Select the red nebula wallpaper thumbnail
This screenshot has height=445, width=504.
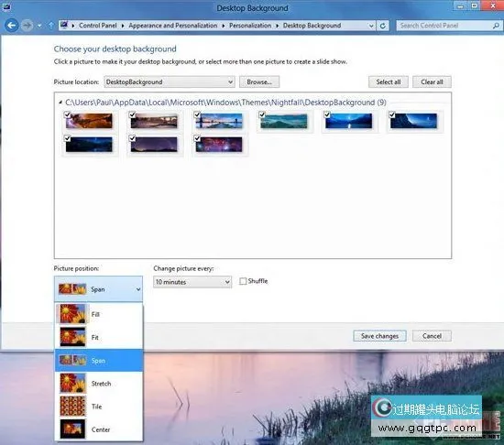coord(219,145)
